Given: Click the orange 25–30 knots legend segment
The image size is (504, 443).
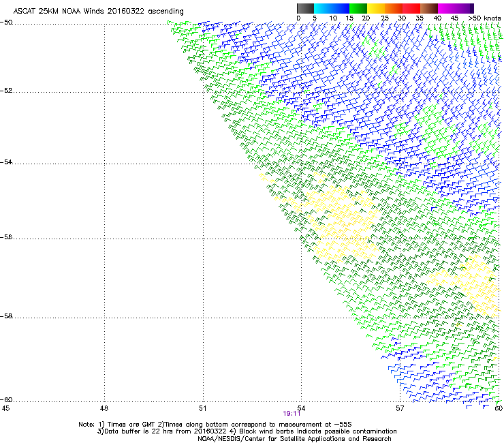Looking at the screenshot, I should 394,8.
